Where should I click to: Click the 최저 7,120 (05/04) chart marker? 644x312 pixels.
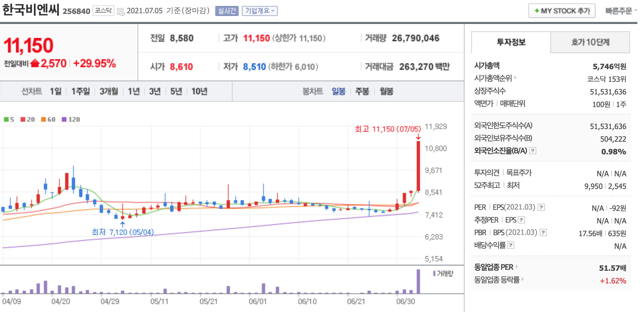[123, 232]
